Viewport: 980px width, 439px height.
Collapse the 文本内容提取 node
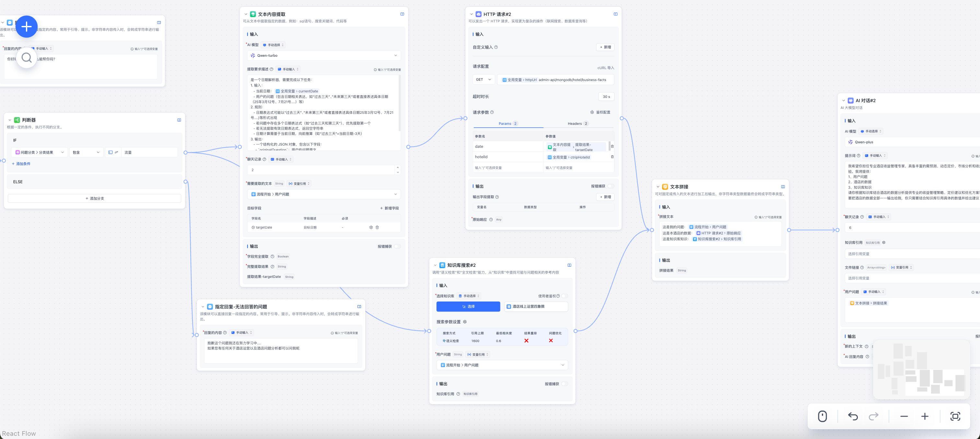click(x=246, y=14)
